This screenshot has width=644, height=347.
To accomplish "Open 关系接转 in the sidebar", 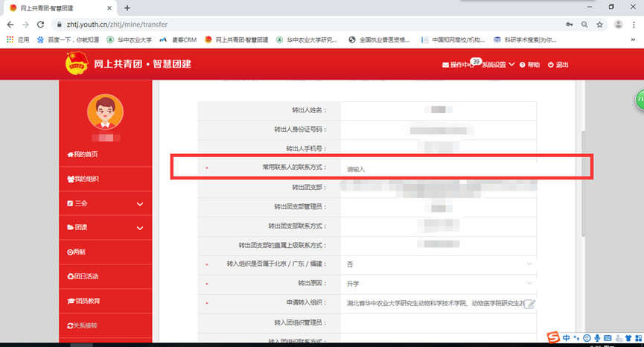I will pyautogui.click(x=83, y=325).
